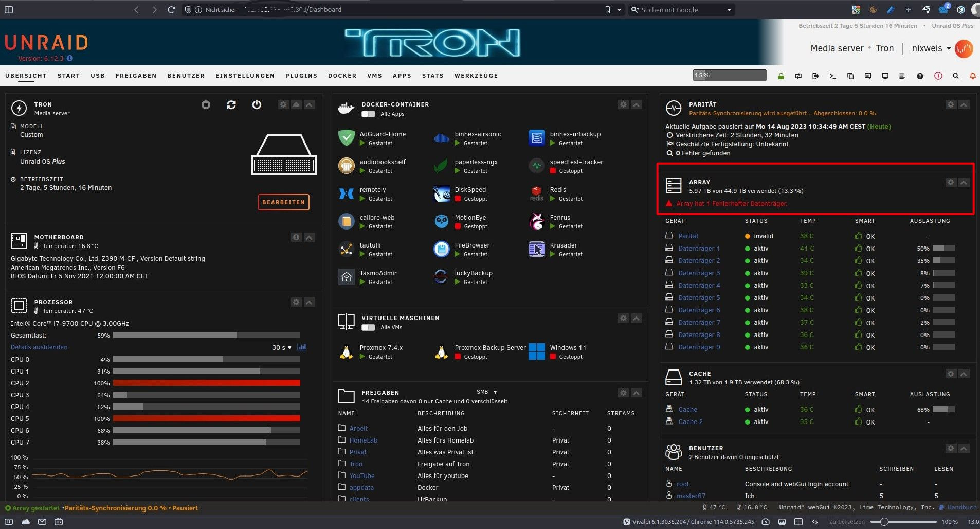Collapse the Virtuelle Maschinen panel
The width and height of the screenshot is (980, 529).
click(x=637, y=318)
